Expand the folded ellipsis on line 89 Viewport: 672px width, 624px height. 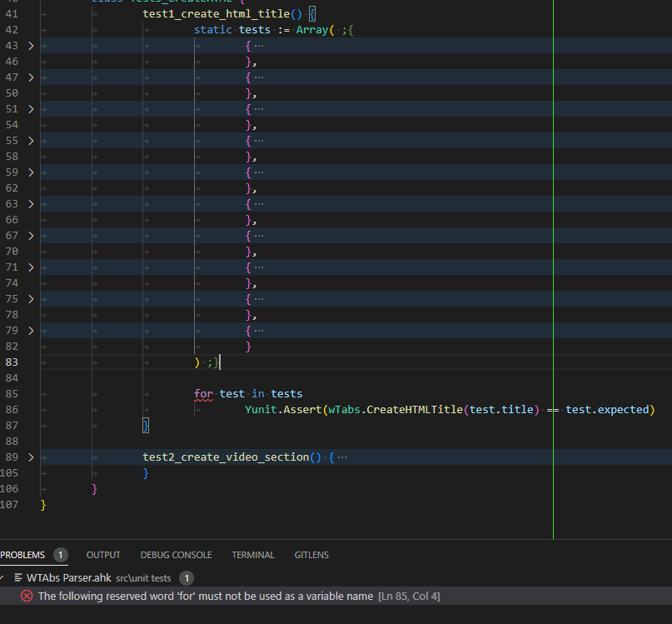tap(342, 457)
